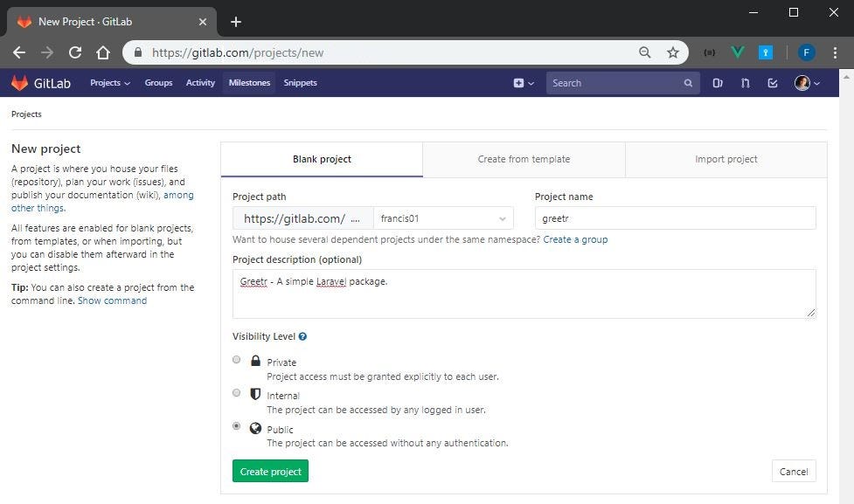Click the Cancel button

pyautogui.click(x=794, y=472)
